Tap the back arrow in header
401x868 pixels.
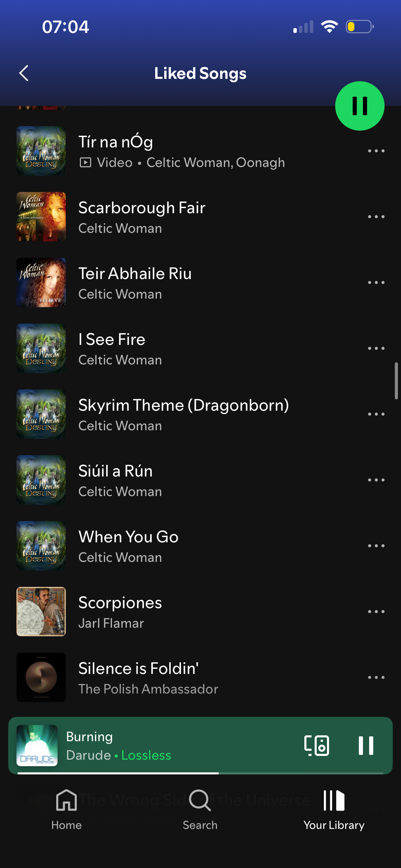(24, 73)
